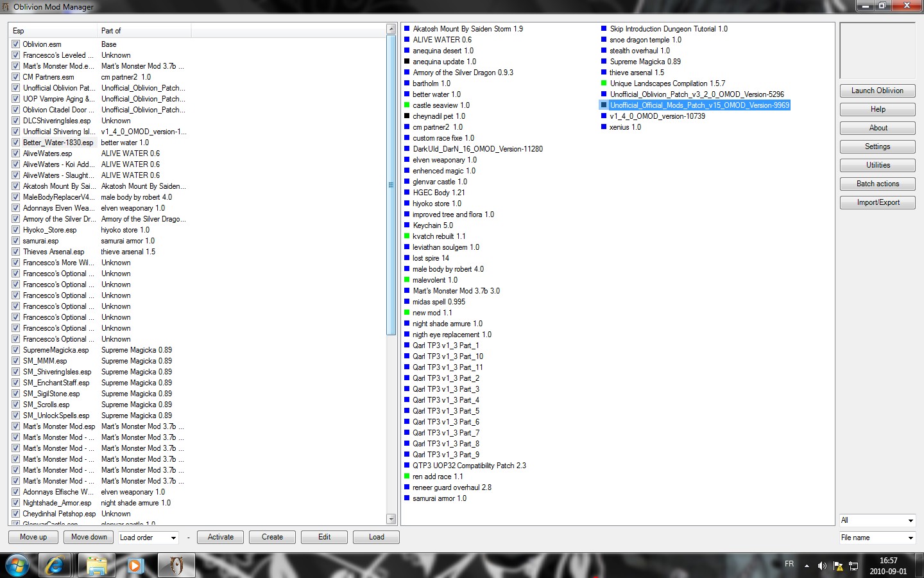
Task: Open the Utilities button
Action: [x=877, y=166]
